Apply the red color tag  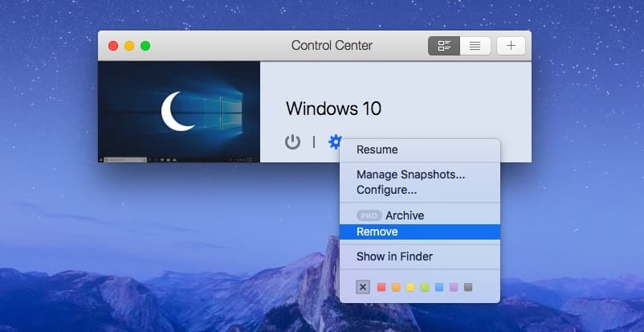tap(381, 287)
